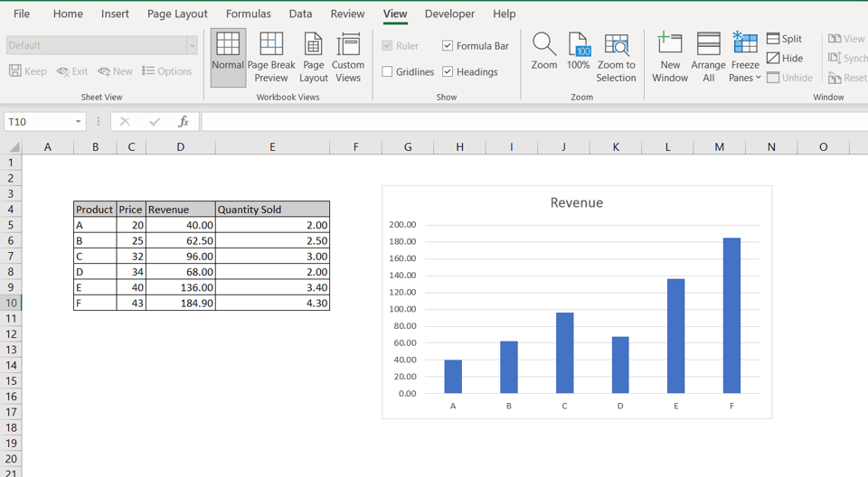Toggle the Ruler checkbox
This screenshot has width=868, height=477.
coord(388,46)
